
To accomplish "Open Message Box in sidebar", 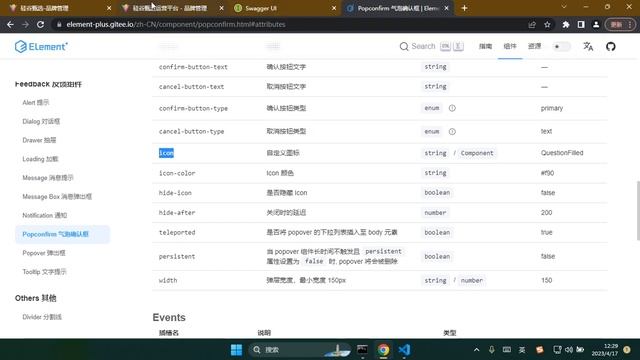I will pyautogui.click(x=57, y=196).
